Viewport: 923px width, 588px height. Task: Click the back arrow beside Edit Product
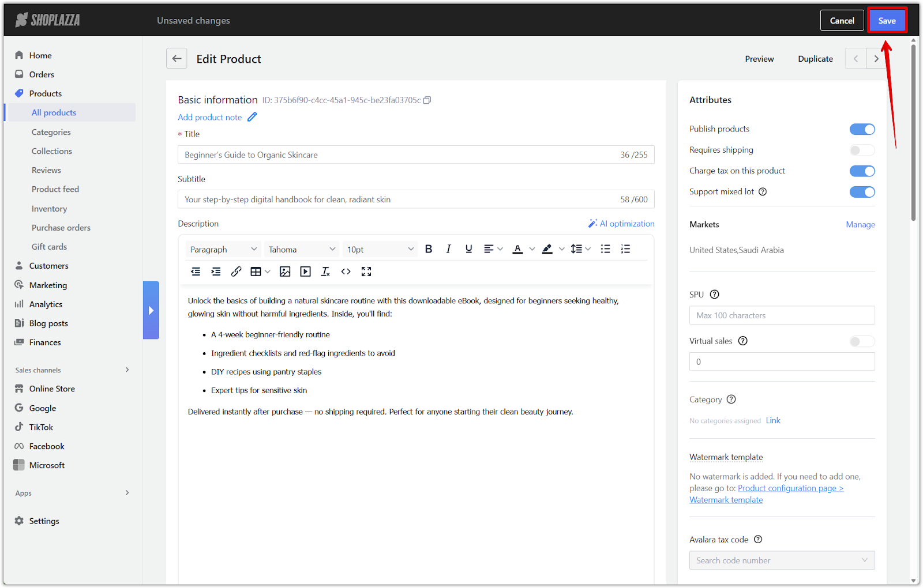[177, 59]
